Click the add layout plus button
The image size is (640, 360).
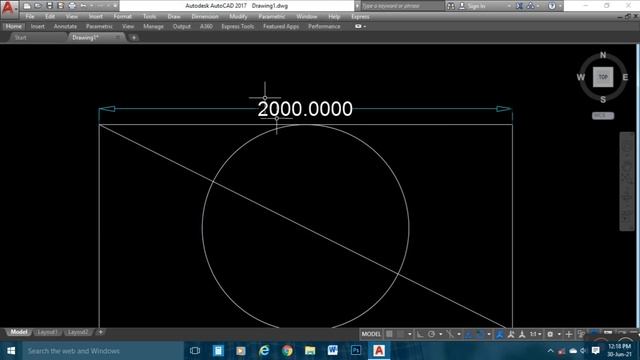(x=101, y=332)
